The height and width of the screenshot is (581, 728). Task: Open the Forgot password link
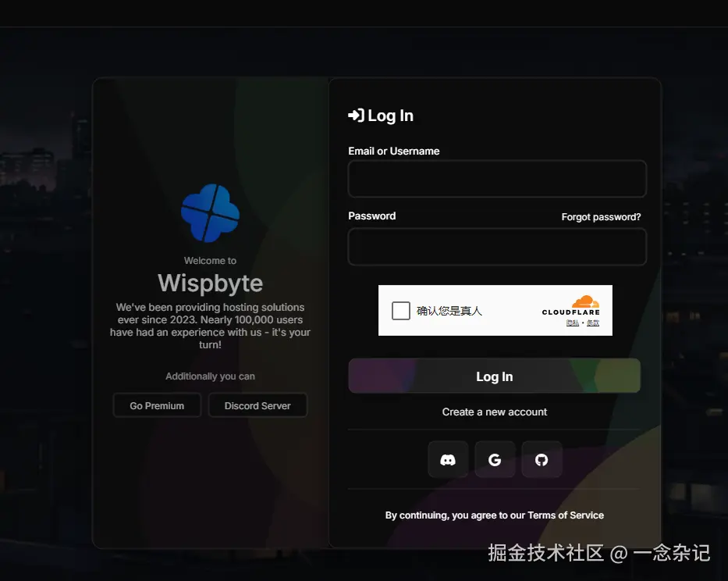coord(601,217)
